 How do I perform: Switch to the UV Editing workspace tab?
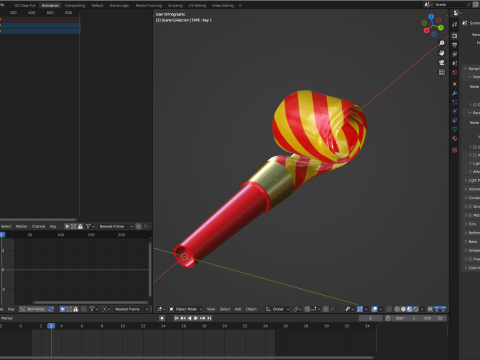point(197,5)
